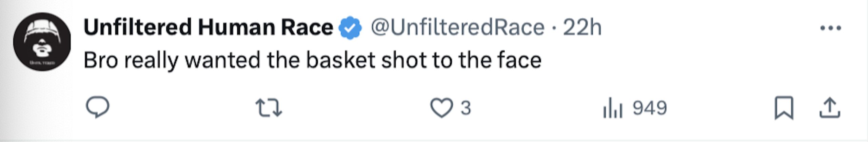Open the Unfiltered Human Race display name

(x=208, y=27)
